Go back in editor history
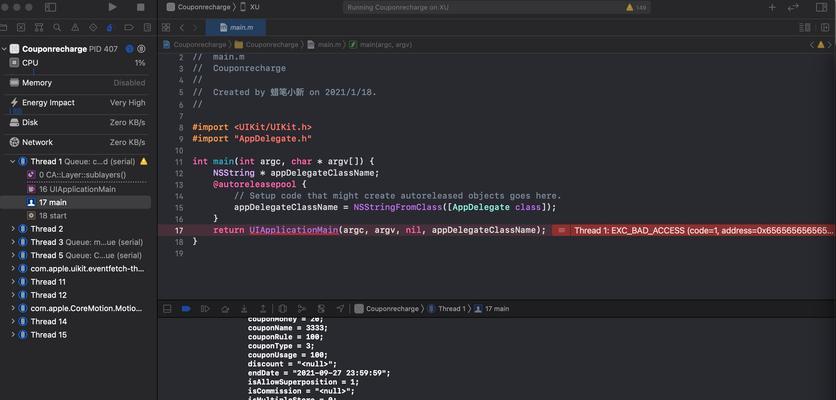Viewport: 836px width, 400px height. coord(182,28)
